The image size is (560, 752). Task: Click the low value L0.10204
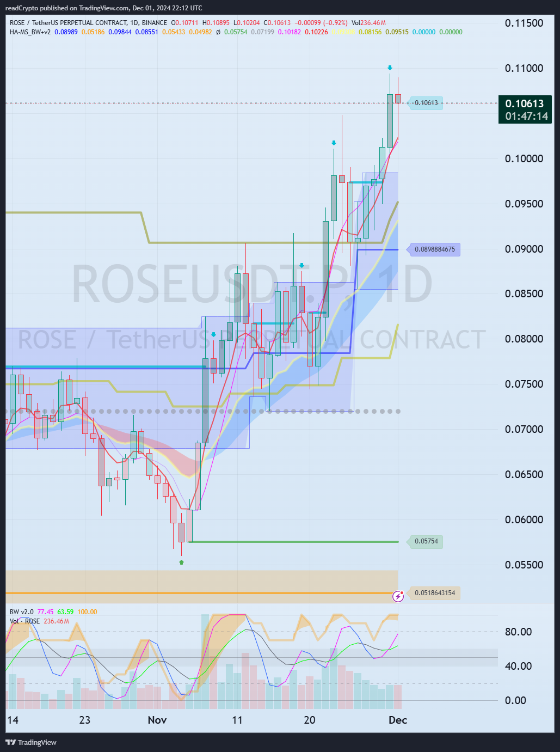pyautogui.click(x=247, y=23)
